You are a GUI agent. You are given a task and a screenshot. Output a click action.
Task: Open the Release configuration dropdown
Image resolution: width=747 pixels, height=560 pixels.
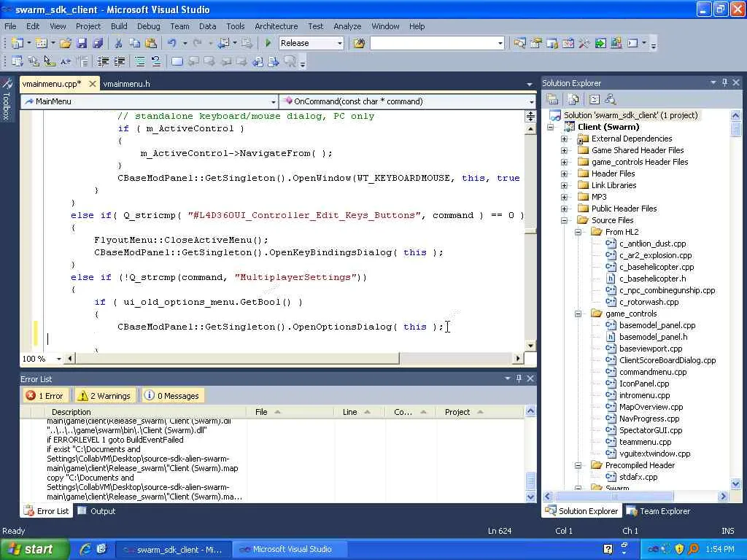point(340,43)
